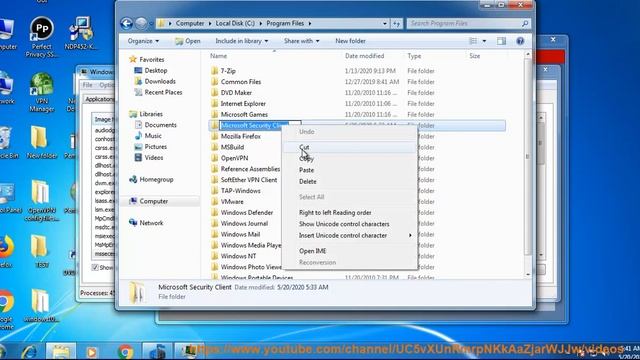Click Internet Explorer icon in taskbar
640x360 pixels.
29,351
